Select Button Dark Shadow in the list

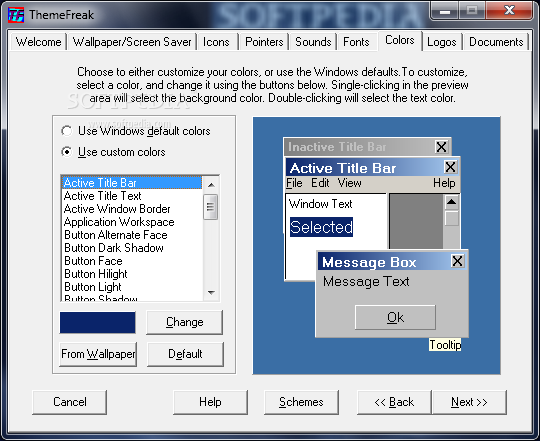pos(132,248)
